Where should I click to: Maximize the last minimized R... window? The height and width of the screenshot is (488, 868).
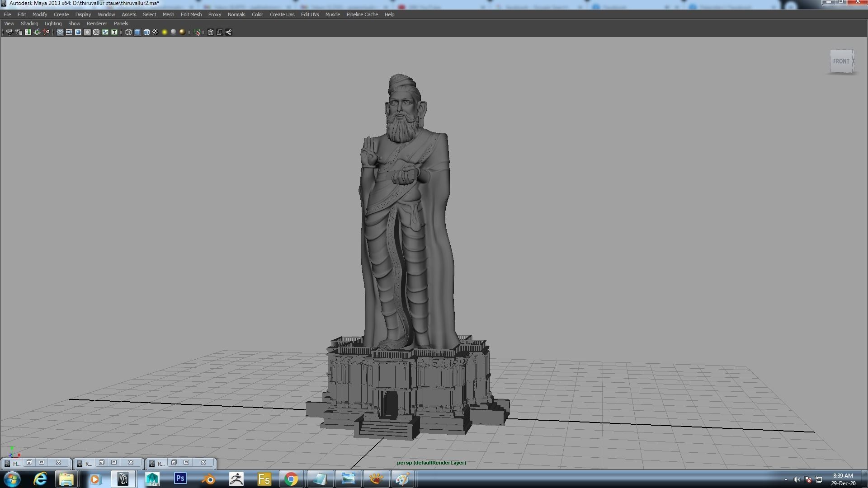click(x=186, y=463)
